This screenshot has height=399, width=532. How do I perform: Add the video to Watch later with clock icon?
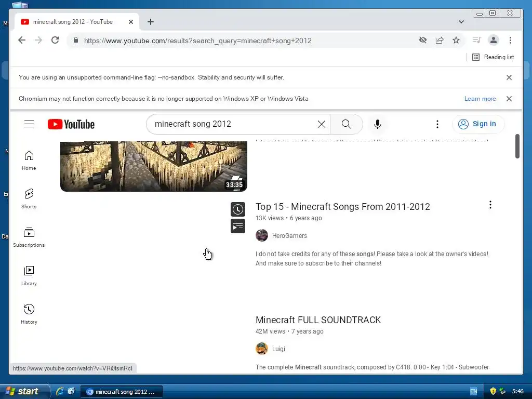click(238, 209)
